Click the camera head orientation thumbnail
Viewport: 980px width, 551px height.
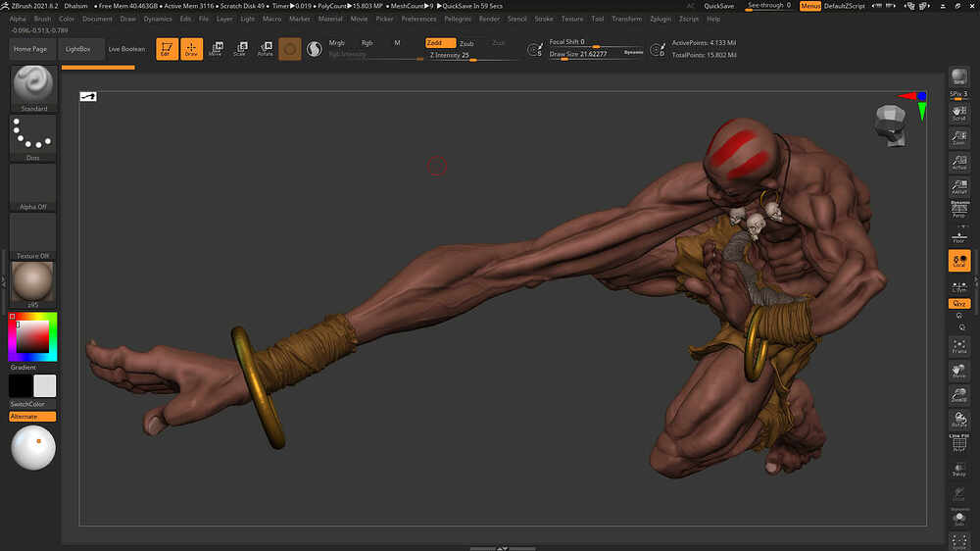point(892,125)
